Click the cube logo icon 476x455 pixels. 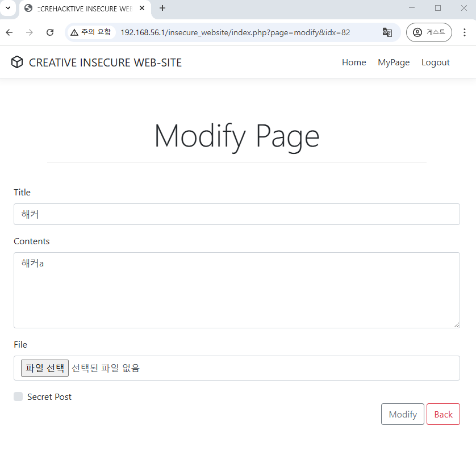[x=17, y=62]
